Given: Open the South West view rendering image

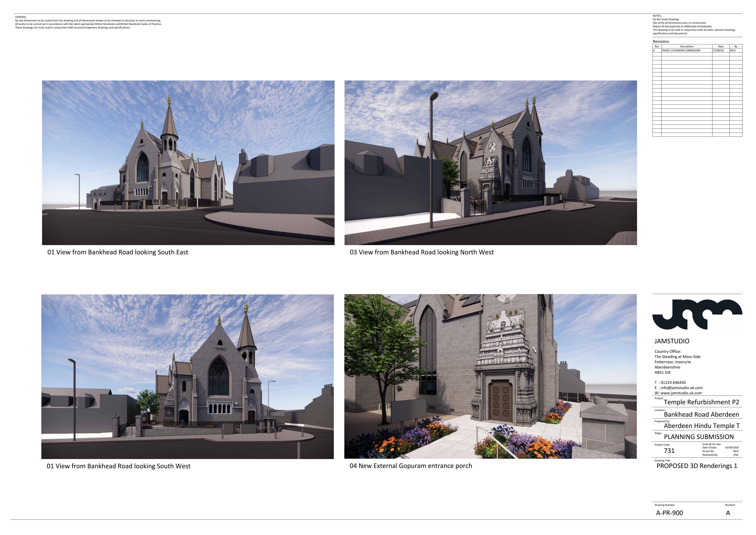Looking at the screenshot, I should [187, 377].
